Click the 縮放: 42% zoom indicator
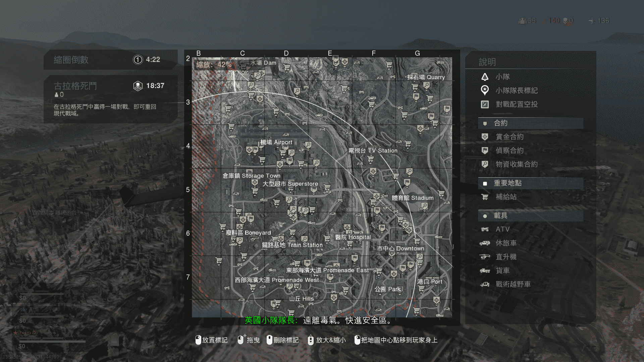The height and width of the screenshot is (362, 644). tap(214, 65)
